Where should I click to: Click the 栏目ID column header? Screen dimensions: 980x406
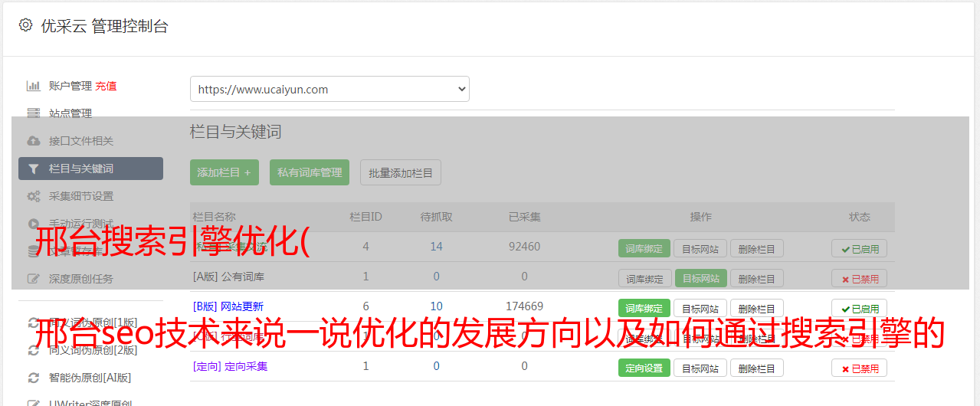(365, 217)
